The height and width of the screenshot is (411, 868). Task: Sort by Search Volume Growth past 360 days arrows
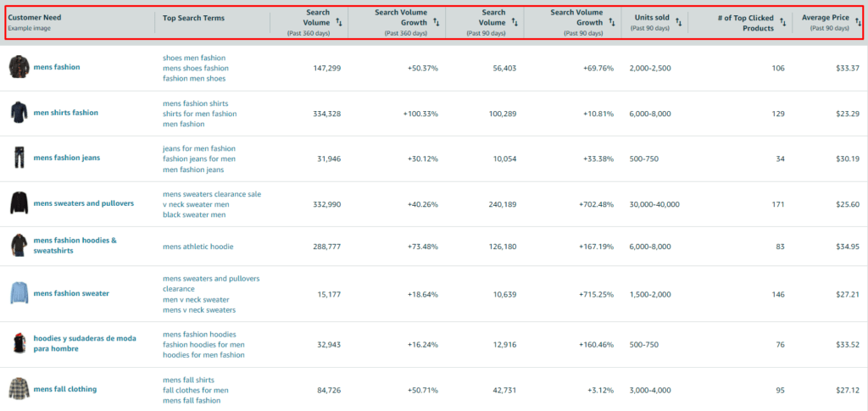pos(437,23)
